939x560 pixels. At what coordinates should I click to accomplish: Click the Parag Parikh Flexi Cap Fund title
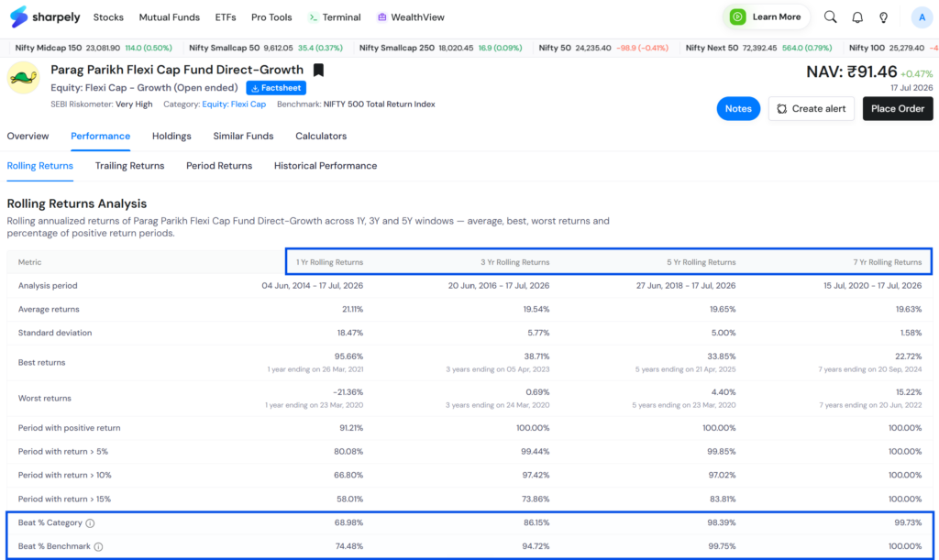(x=177, y=70)
